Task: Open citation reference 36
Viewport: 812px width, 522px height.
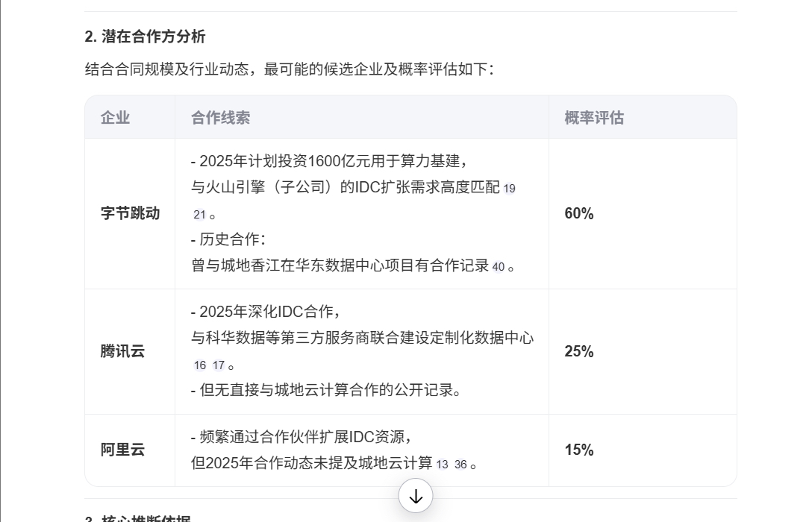Action: 460,465
